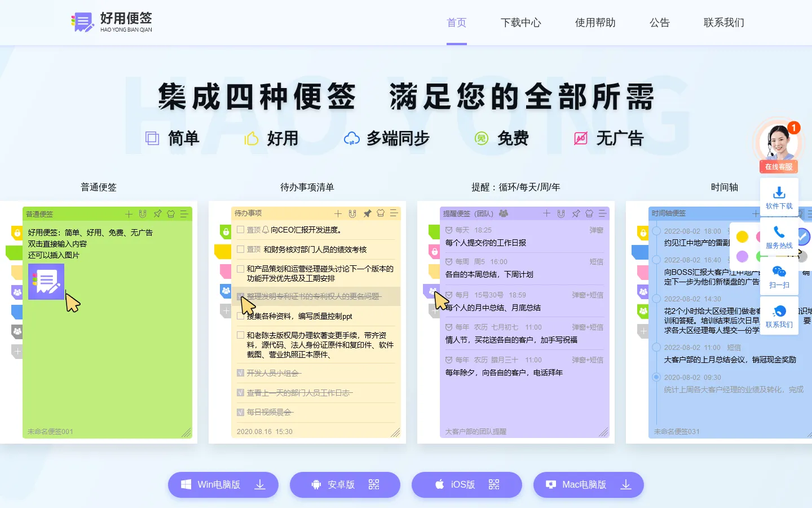Click the green lock tab beside 待办事项 note
The height and width of the screenshot is (508, 812).
(226, 231)
